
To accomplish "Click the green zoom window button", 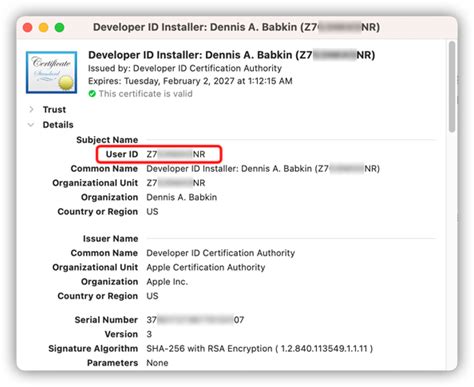I will [x=60, y=27].
